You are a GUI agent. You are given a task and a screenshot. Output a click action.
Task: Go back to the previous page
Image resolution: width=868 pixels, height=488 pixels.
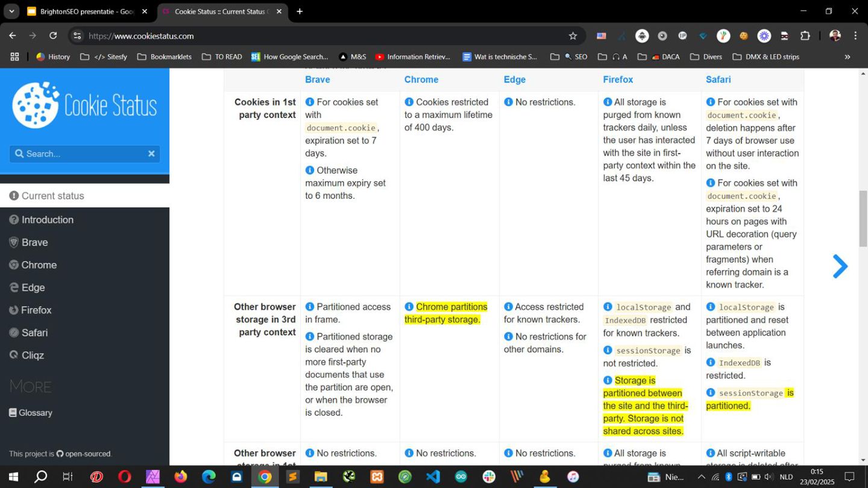pos(13,36)
